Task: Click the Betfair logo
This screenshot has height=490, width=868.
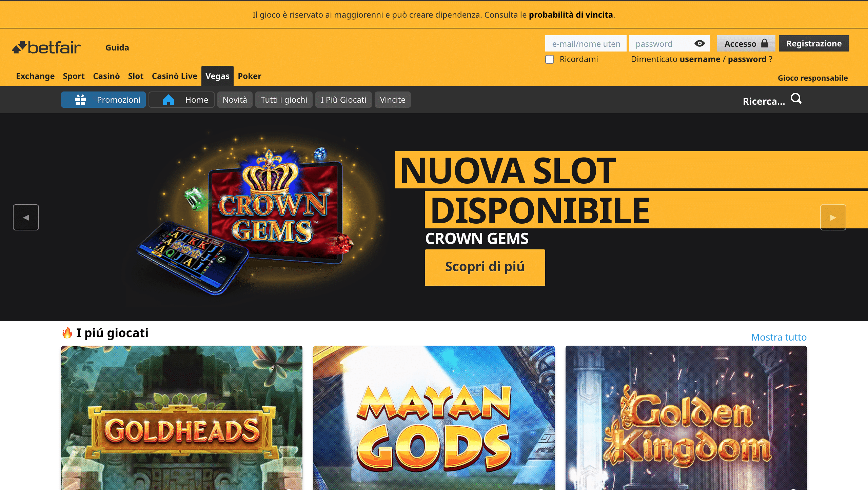Action: tap(46, 47)
